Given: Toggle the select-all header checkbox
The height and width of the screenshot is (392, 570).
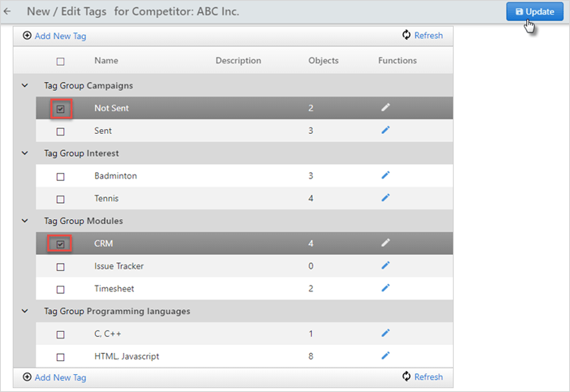Looking at the screenshot, I should [61, 62].
